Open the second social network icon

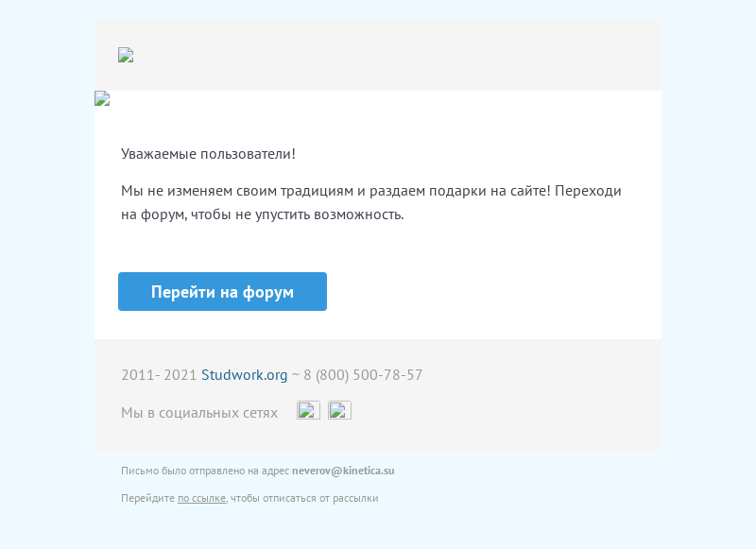pos(339,410)
